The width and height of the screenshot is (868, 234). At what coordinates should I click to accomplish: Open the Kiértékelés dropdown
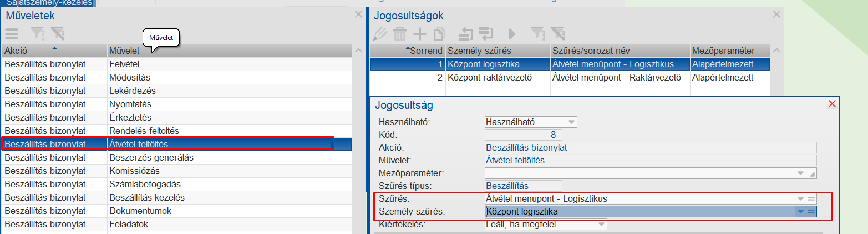pos(601,225)
